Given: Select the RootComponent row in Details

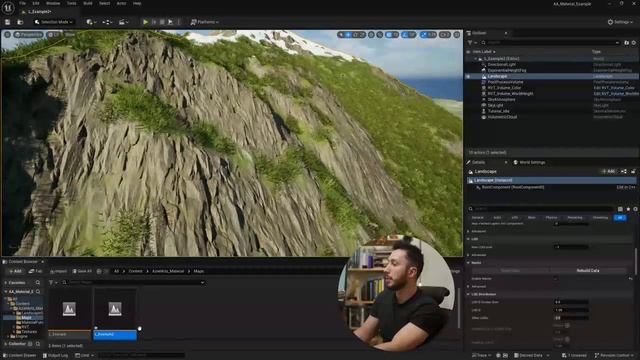Looking at the screenshot, I should [x=552, y=187].
